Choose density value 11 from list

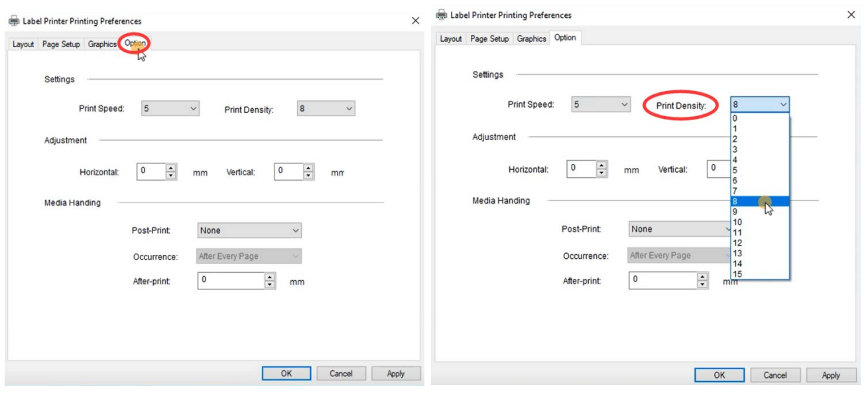[760, 233]
